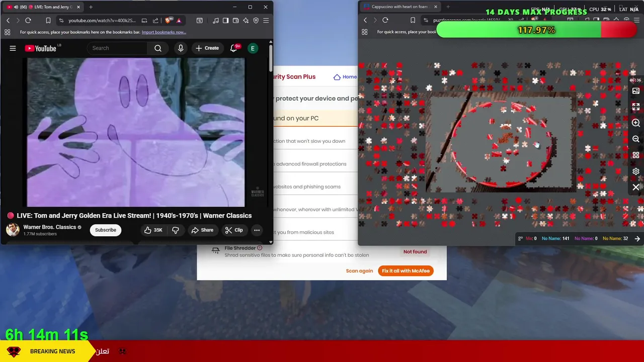Viewport: 644px width, 362px height.
Task: Click the File Shredder info icon
Action: pyautogui.click(x=260, y=248)
